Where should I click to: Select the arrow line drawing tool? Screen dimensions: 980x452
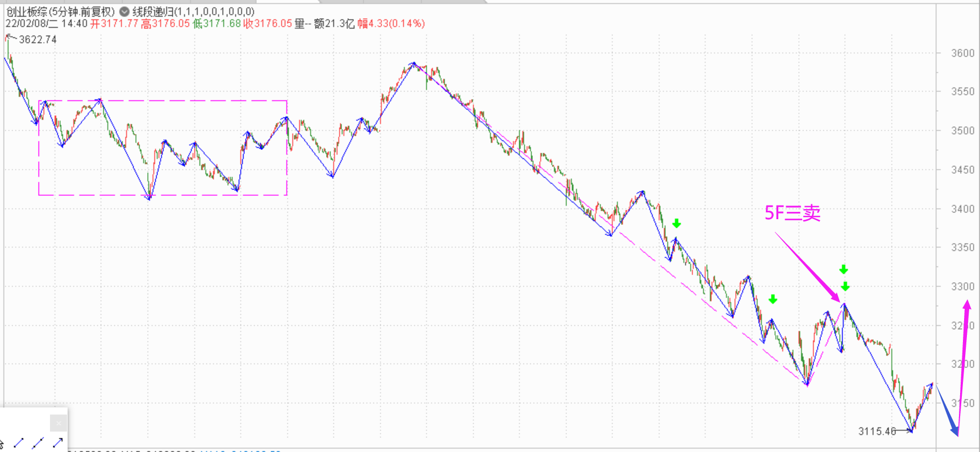click(57, 442)
